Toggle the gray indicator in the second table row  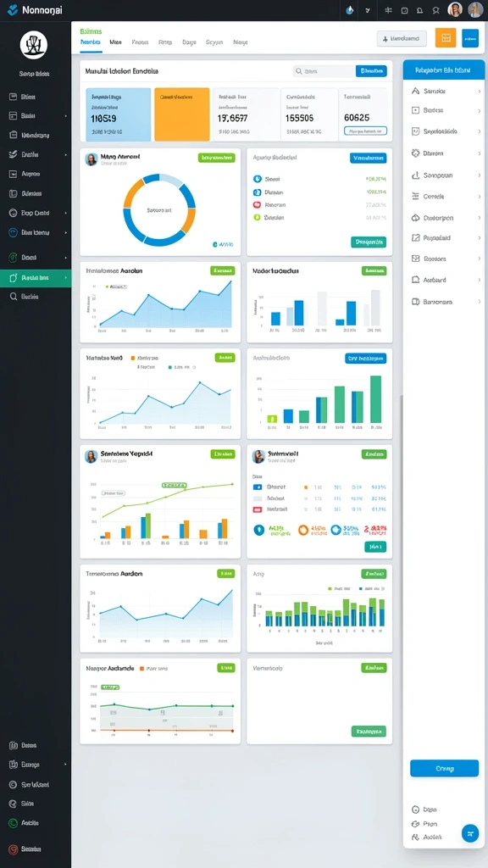258,498
